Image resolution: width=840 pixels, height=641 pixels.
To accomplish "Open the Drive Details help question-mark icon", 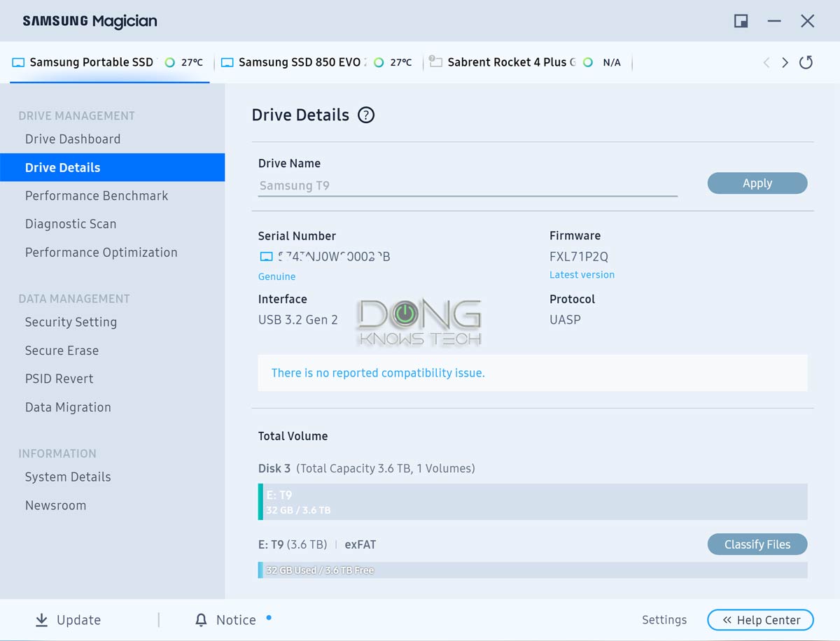I will click(366, 115).
